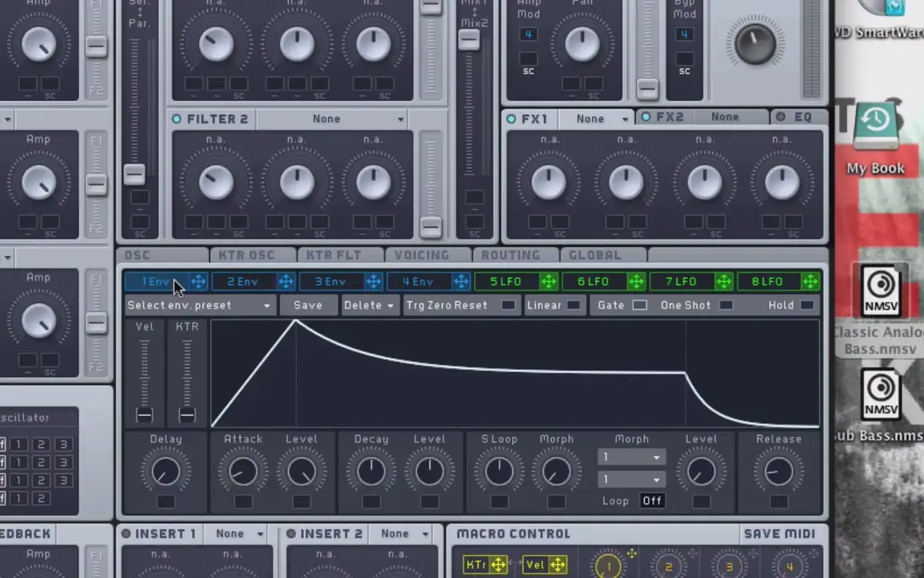The height and width of the screenshot is (578, 924).
Task: Click the SAVE MIDI button
Action: (x=780, y=534)
